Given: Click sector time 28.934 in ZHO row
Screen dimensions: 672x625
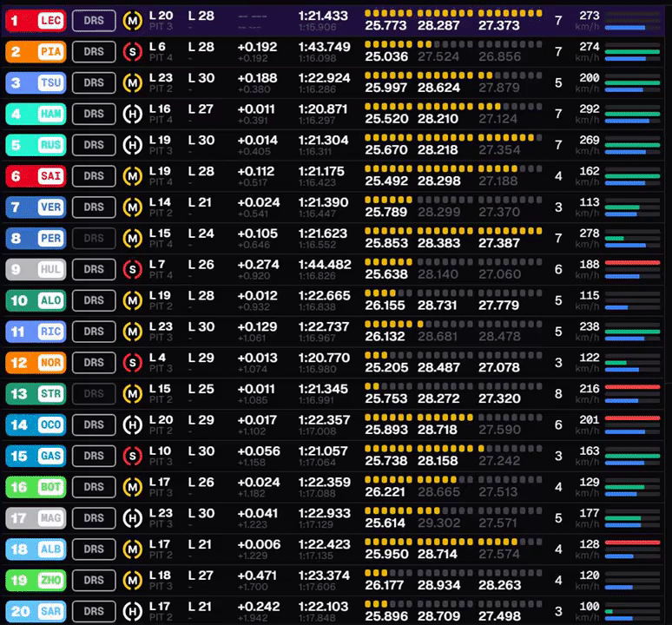Looking at the screenshot, I should pyautogui.click(x=438, y=586).
